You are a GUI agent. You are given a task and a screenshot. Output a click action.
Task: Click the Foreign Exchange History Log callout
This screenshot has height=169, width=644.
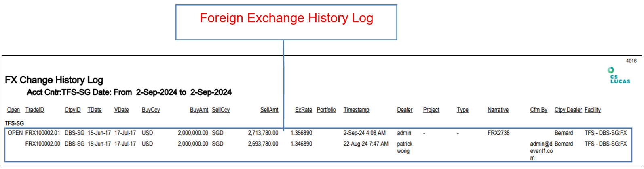click(x=286, y=19)
